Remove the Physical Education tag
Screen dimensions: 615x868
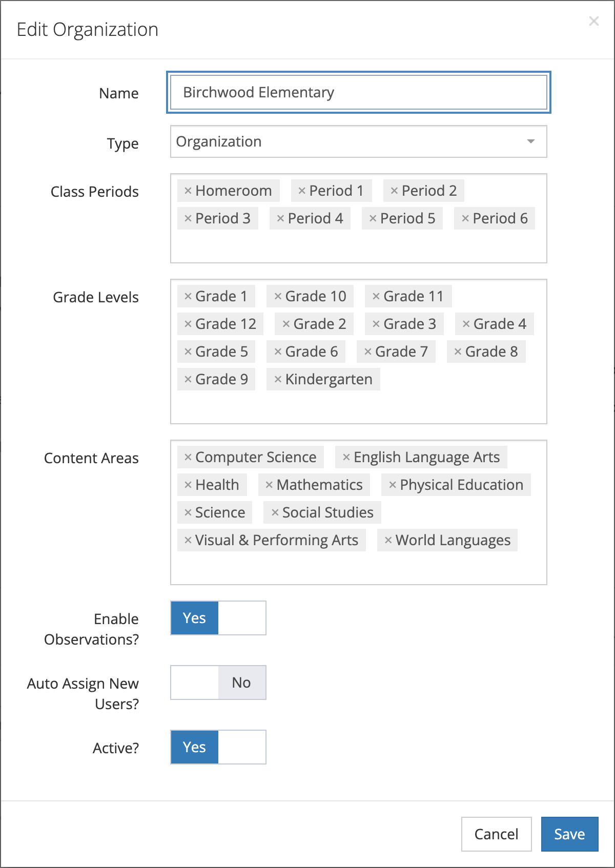click(x=393, y=485)
